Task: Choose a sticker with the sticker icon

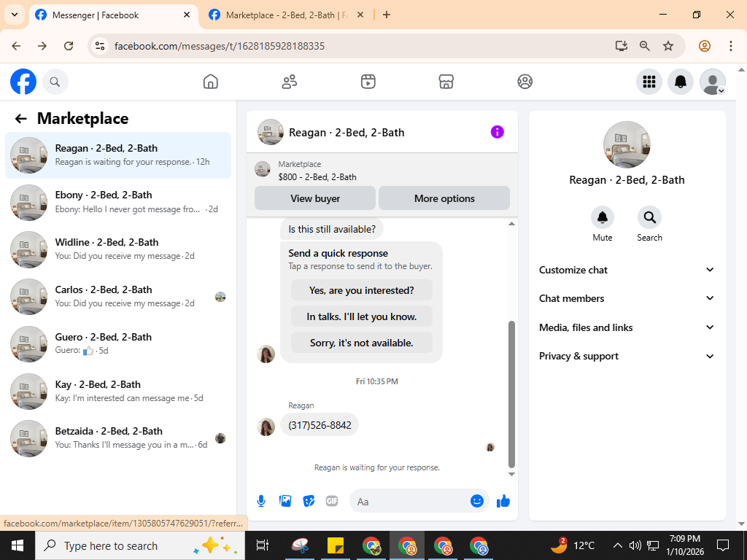Action: 309,501
